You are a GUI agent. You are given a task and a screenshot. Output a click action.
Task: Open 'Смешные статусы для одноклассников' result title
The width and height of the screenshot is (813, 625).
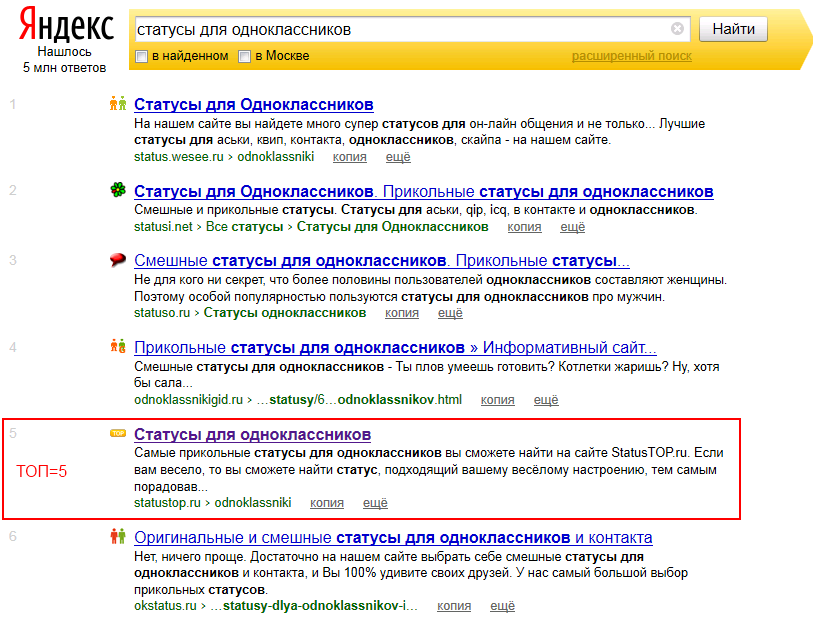point(382,260)
